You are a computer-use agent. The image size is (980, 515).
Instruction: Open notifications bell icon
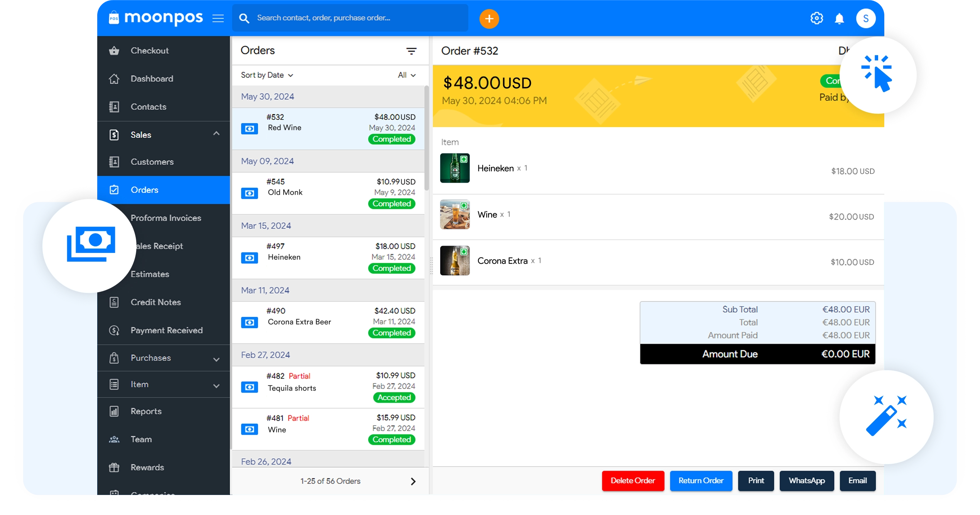point(839,19)
